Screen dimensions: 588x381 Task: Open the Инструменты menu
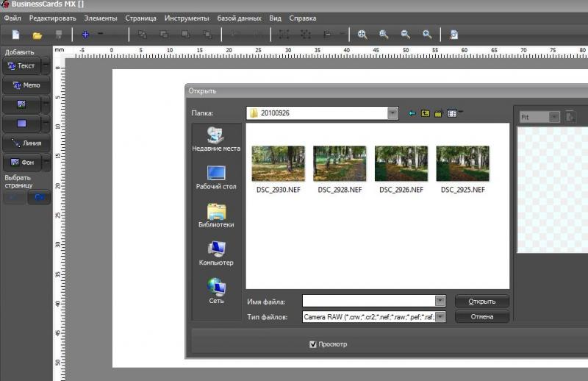(x=187, y=18)
